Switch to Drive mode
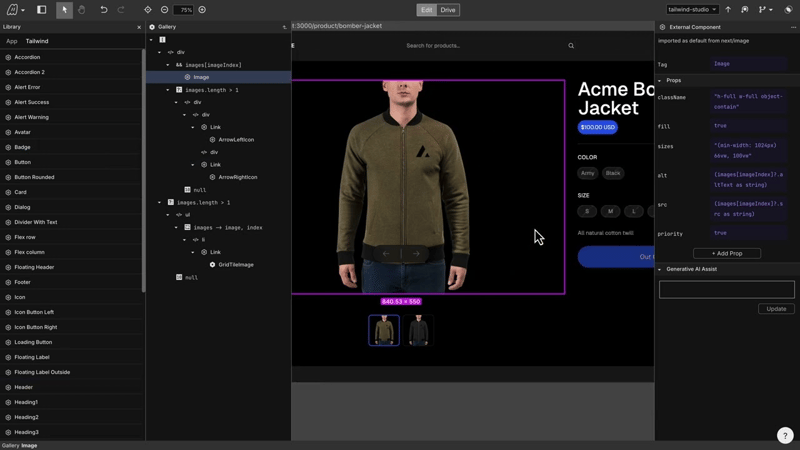Viewport: 800px width, 450px height. click(448, 10)
